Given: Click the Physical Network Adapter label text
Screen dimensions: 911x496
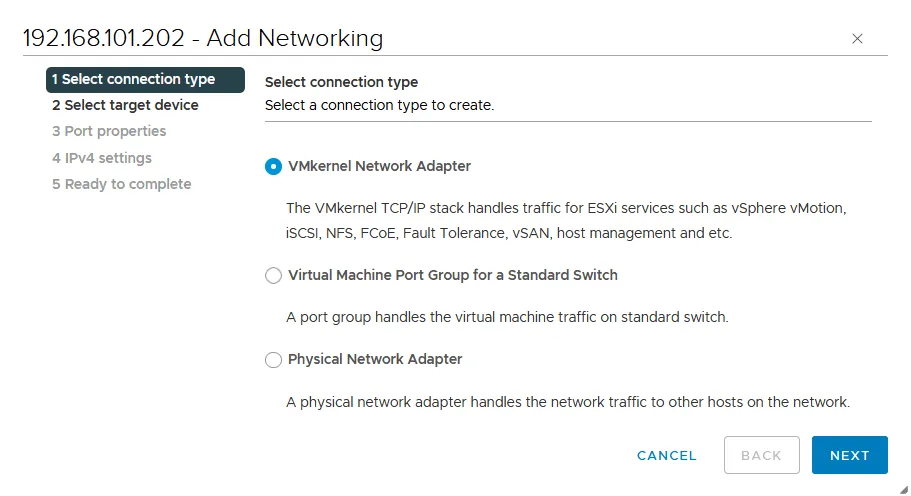Looking at the screenshot, I should (375, 359).
